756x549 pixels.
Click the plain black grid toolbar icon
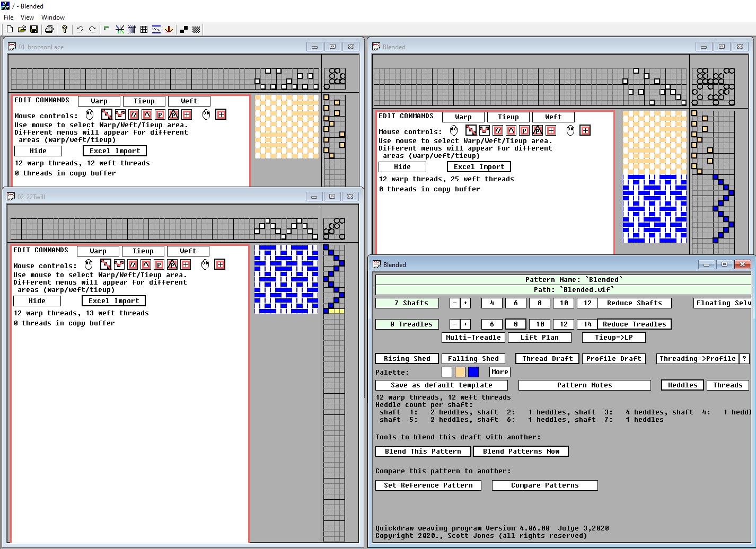point(144,30)
